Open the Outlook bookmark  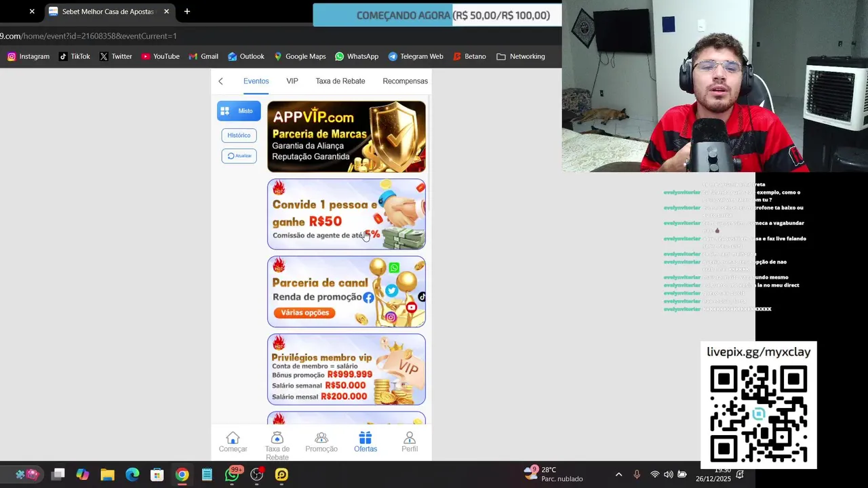coord(246,56)
